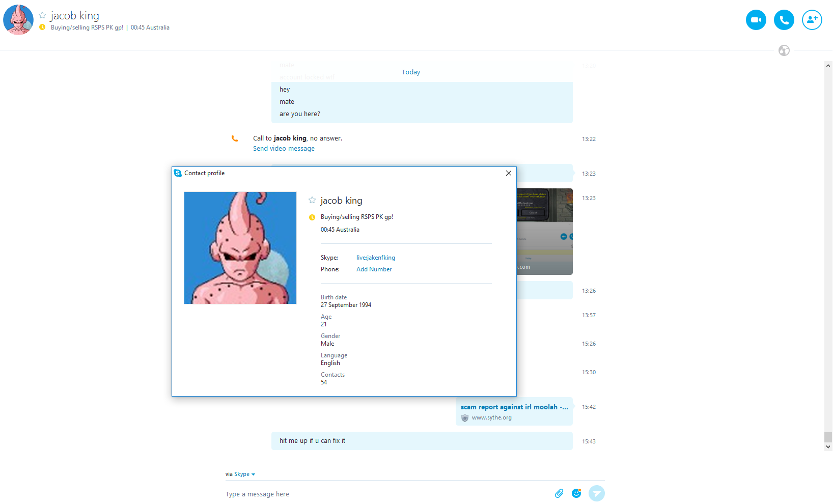Image resolution: width=833 pixels, height=504 pixels.
Task: Open the via Skype dropdown
Action: (244, 474)
